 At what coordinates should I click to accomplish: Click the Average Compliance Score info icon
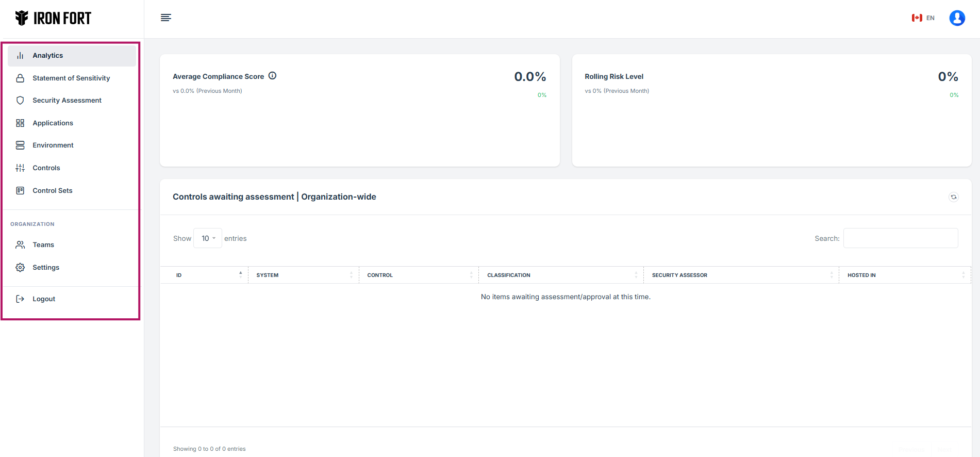click(272, 76)
